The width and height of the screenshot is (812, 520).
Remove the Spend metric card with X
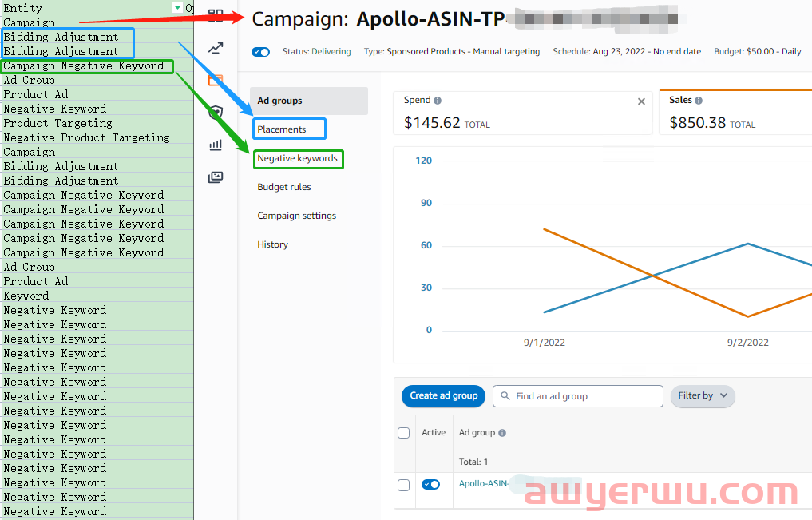[641, 101]
